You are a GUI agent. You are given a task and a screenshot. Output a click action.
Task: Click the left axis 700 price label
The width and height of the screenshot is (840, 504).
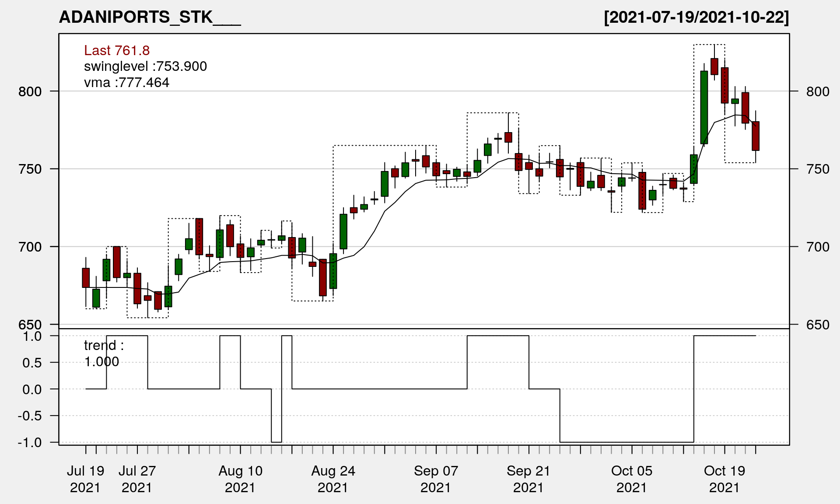tap(30, 247)
